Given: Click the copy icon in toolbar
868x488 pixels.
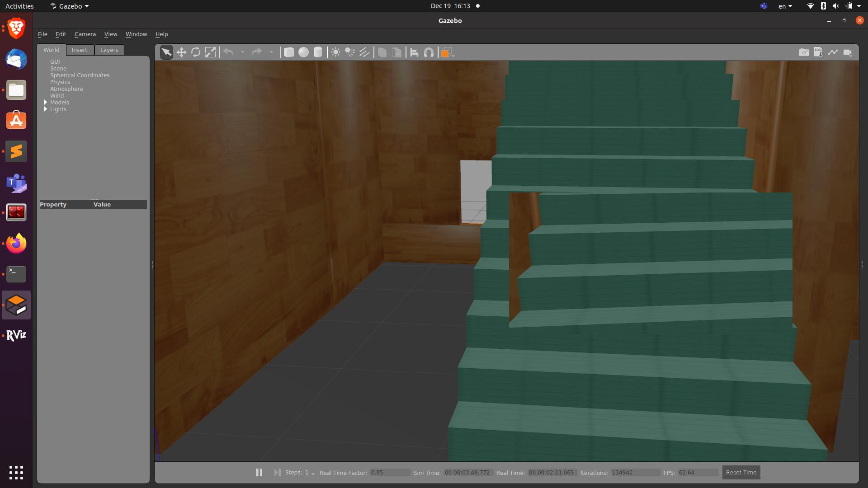Looking at the screenshot, I should [x=382, y=52].
